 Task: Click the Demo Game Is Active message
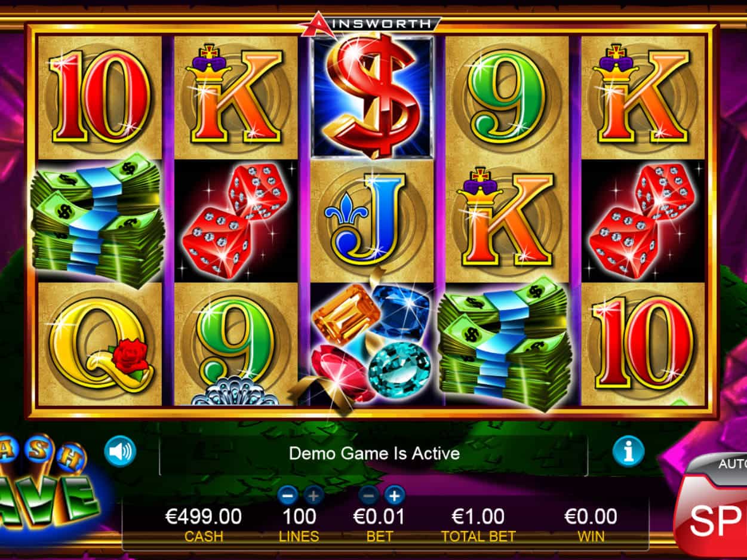[374, 453]
